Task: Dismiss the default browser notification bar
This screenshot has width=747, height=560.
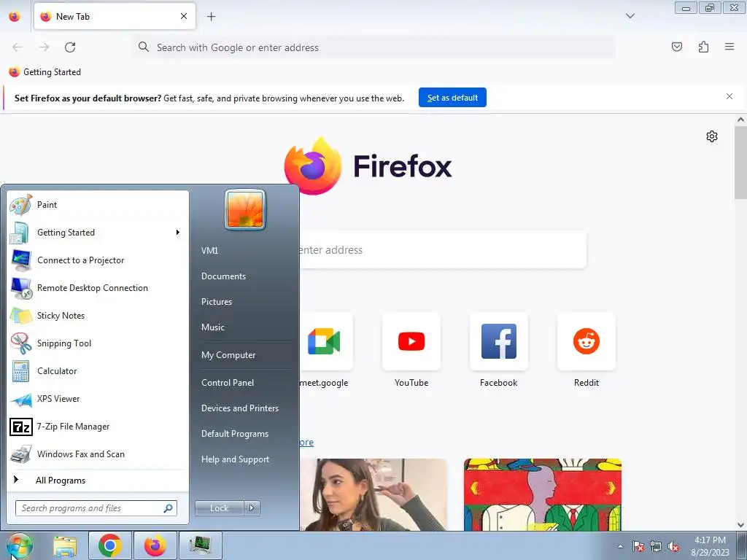Action: tap(729, 97)
